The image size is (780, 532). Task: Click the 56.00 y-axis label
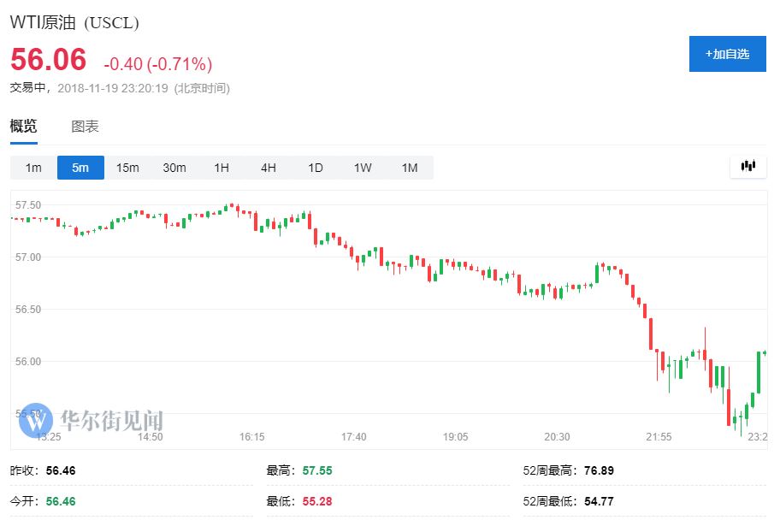click(x=28, y=361)
